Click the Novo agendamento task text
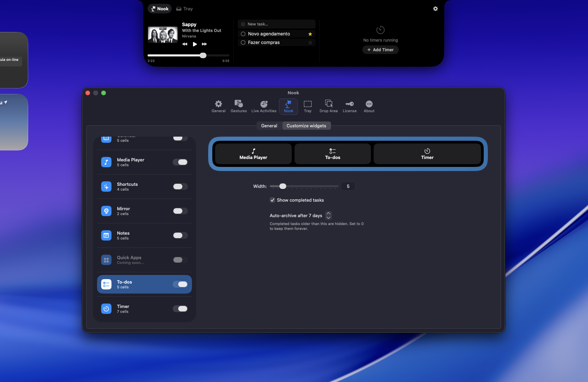Viewport: 588px width, 382px height. click(269, 34)
